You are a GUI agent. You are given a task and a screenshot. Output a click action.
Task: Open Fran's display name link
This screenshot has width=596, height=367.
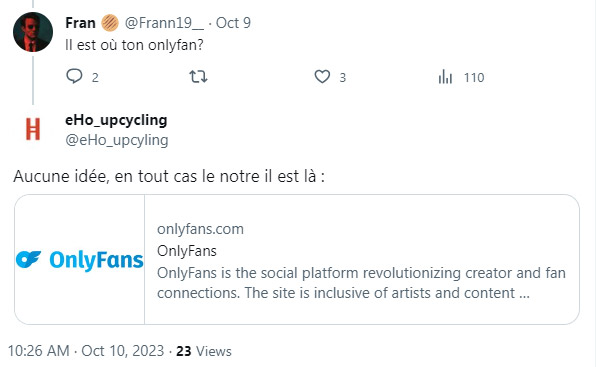click(x=80, y=23)
